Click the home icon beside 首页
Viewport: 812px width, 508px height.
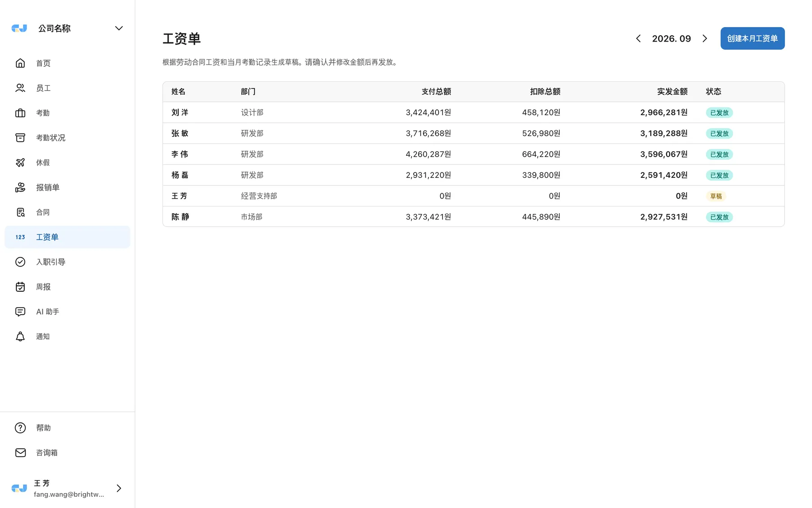(x=20, y=63)
